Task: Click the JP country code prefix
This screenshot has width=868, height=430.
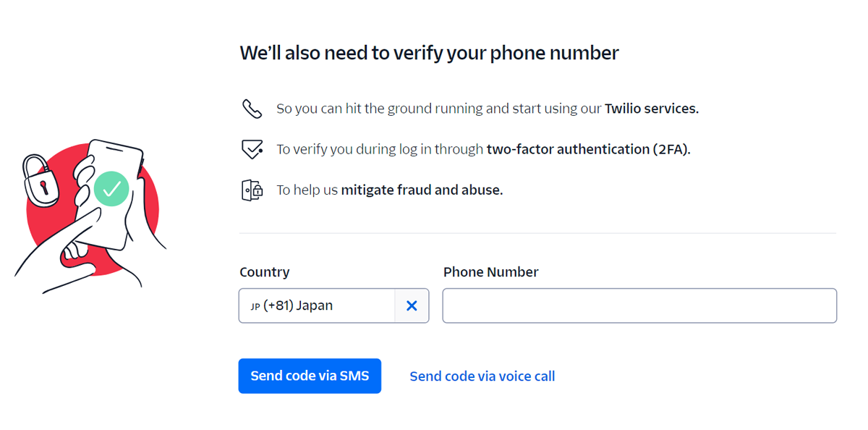Action: 255,306
